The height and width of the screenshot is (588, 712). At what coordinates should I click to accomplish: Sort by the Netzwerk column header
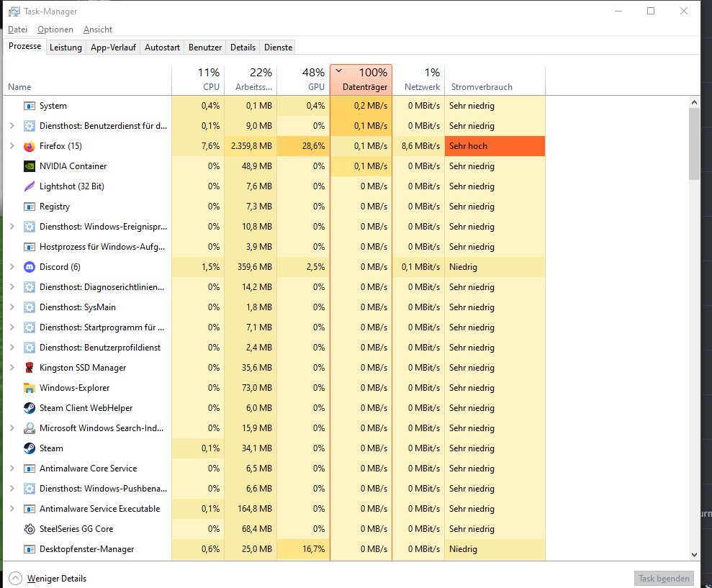pyautogui.click(x=418, y=80)
